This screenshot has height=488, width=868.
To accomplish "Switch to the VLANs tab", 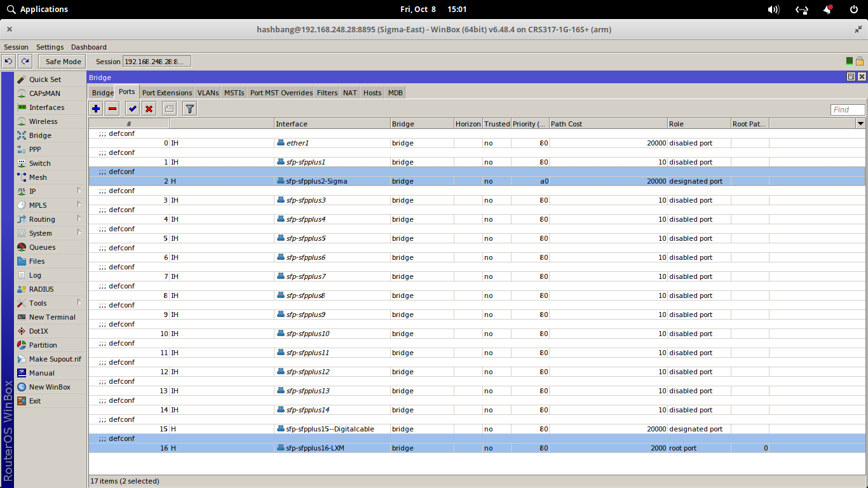I will tap(208, 92).
